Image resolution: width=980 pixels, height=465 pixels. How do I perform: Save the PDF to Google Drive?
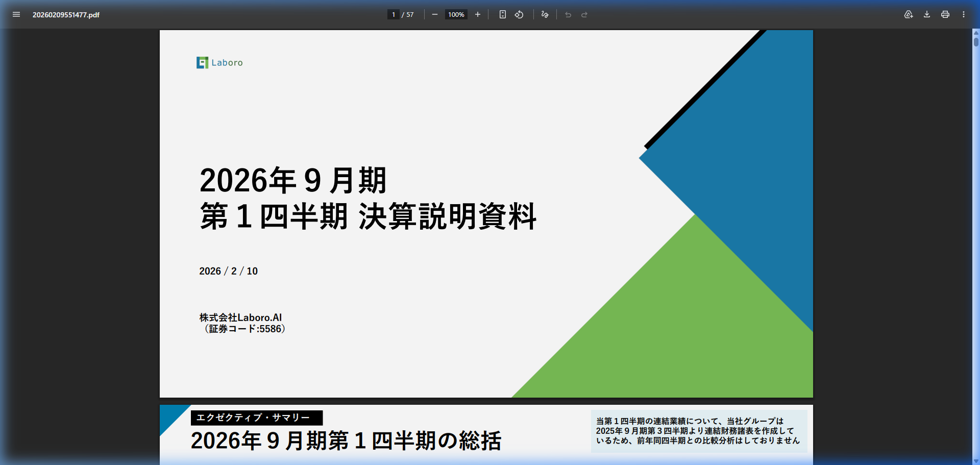point(909,14)
